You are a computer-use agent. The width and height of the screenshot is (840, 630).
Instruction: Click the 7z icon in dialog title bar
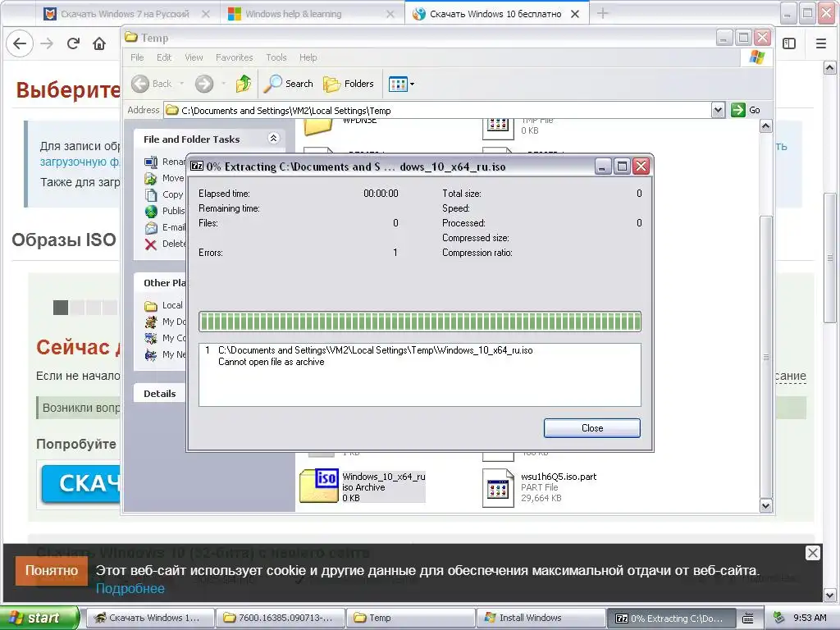(197, 166)
